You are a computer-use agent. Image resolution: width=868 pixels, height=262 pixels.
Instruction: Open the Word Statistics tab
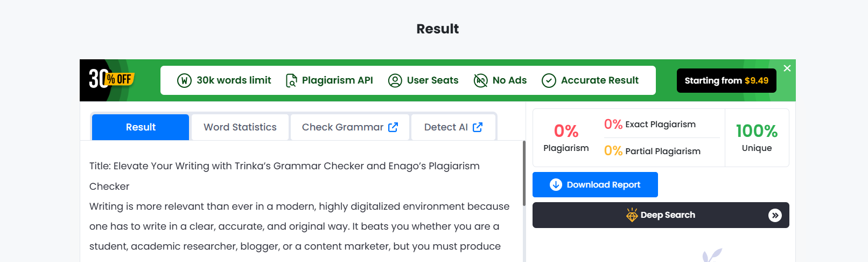(240, 127)
